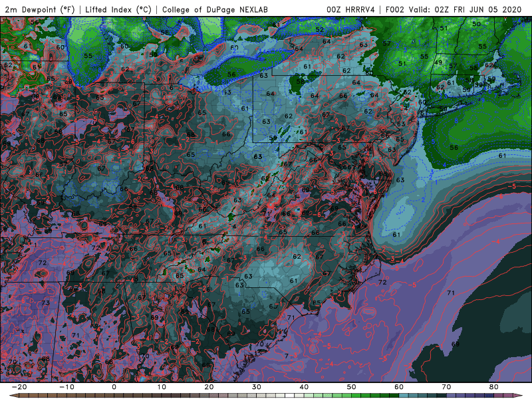Viewport: 532px width, 399px height.
Task: Click the "20" colorbar scale label
Action: 209,387
